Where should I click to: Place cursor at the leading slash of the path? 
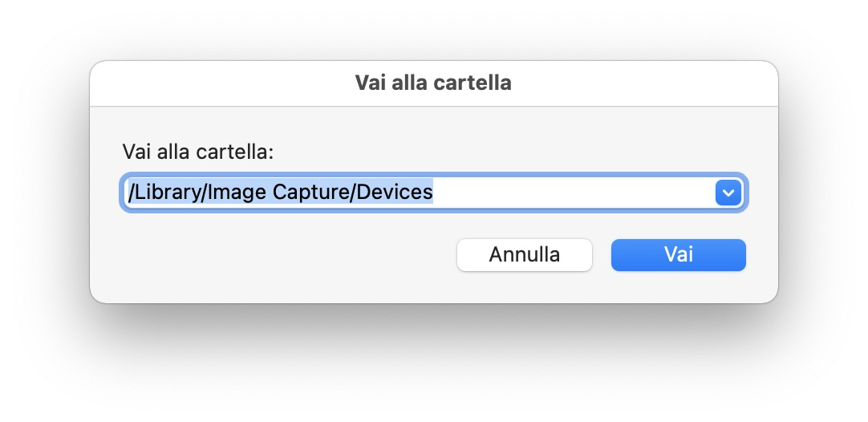(x=129, y=193)
